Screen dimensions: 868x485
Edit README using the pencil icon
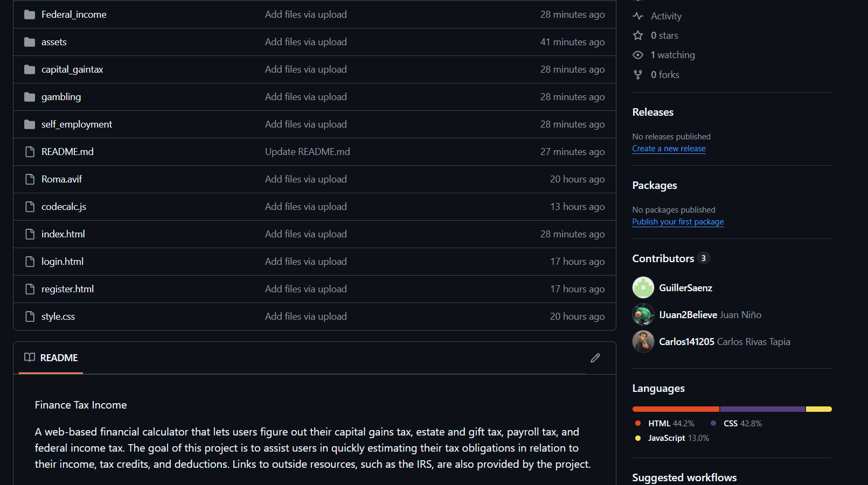595,358
